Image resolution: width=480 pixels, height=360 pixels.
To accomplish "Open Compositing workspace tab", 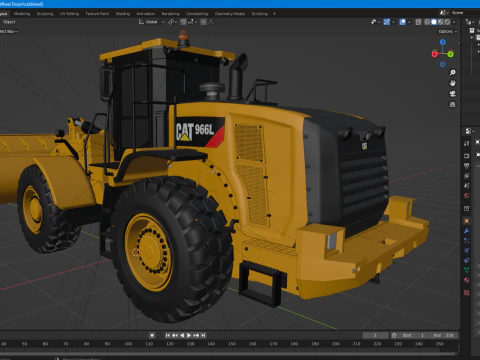I will (x=197, y=14).
